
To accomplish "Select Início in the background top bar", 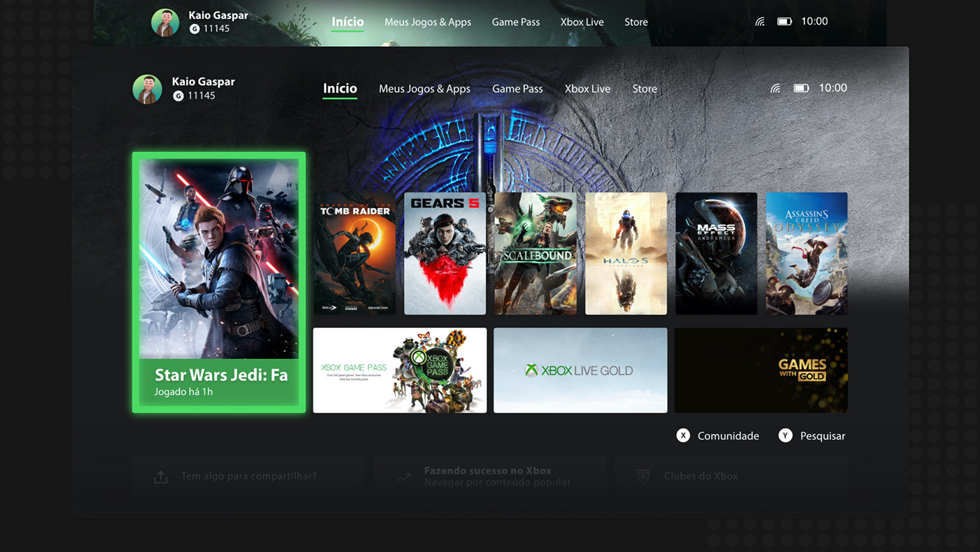I will (348, 22).
